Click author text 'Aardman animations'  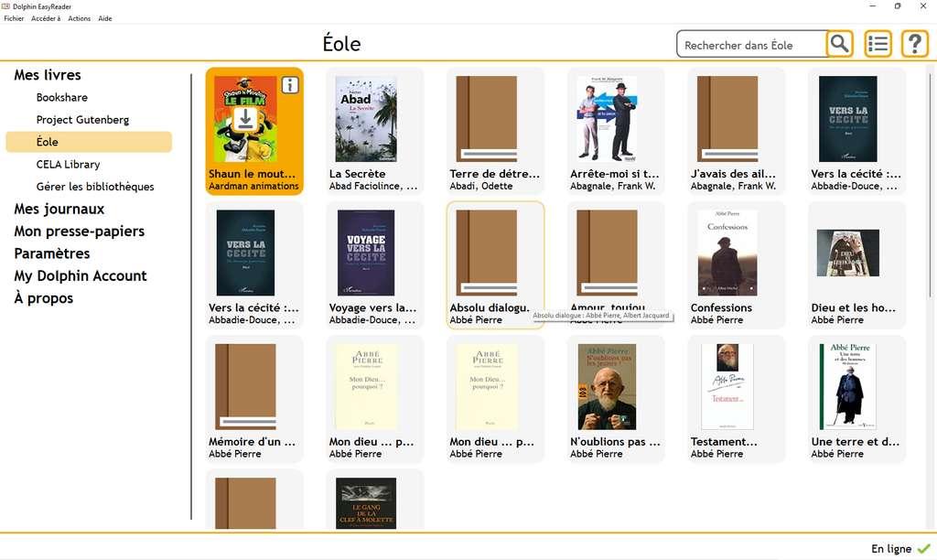point(253,187)
